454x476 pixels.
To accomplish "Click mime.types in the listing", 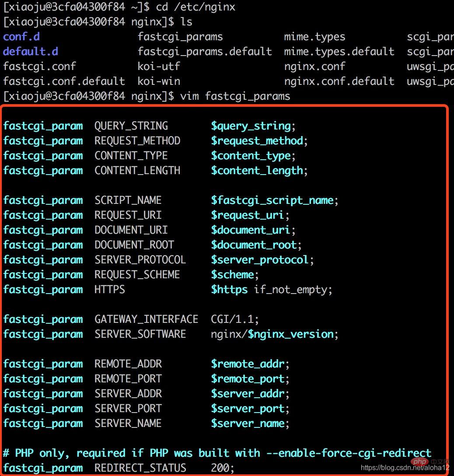I will pyautogui.click(x=315, y=37).
